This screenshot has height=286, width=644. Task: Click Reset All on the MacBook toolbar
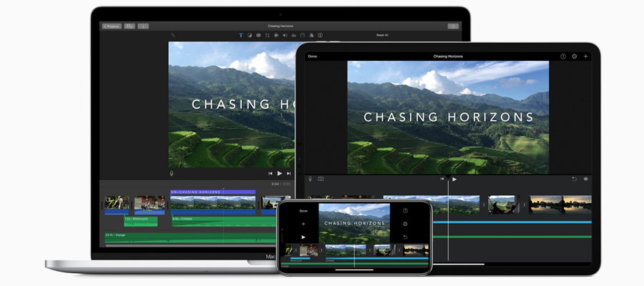[382, 35]
